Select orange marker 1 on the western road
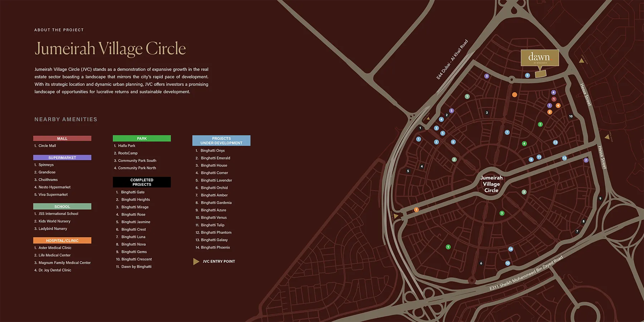 tap(416, 209)
